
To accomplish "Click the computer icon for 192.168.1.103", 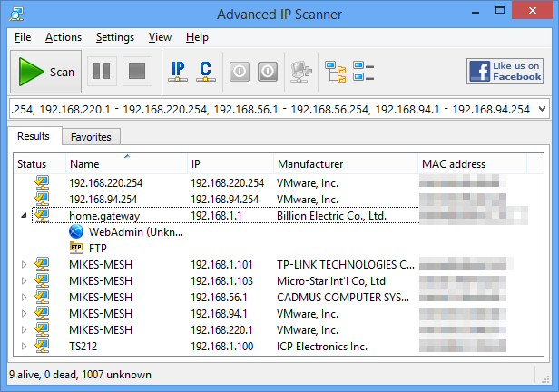I will [42, 280].
